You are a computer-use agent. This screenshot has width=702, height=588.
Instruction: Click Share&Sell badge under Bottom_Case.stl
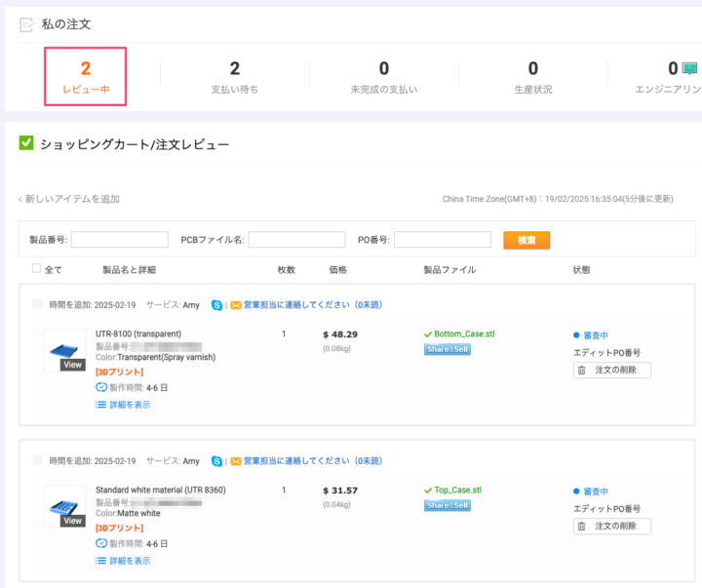tap(447, 349)
